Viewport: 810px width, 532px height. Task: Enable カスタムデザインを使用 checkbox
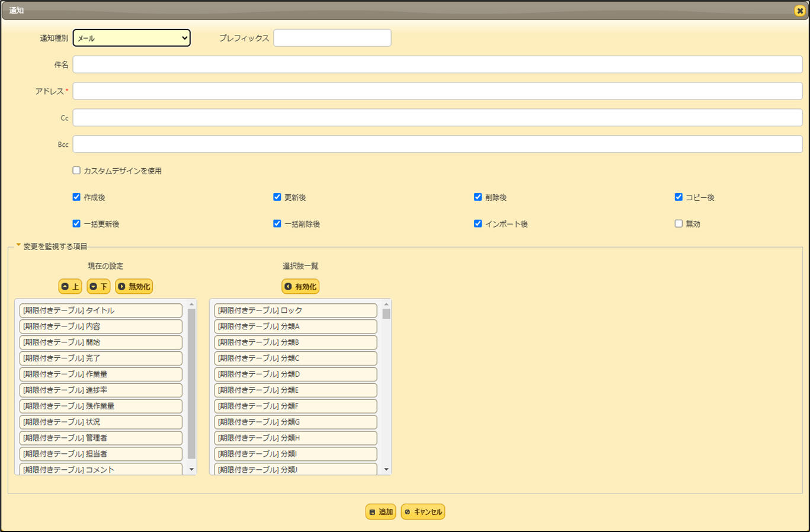76,171
